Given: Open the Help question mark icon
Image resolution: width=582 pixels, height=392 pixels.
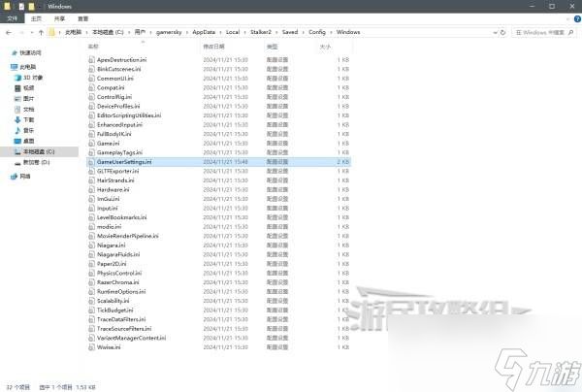Looking at the screenshot, I should pos(575,17).
